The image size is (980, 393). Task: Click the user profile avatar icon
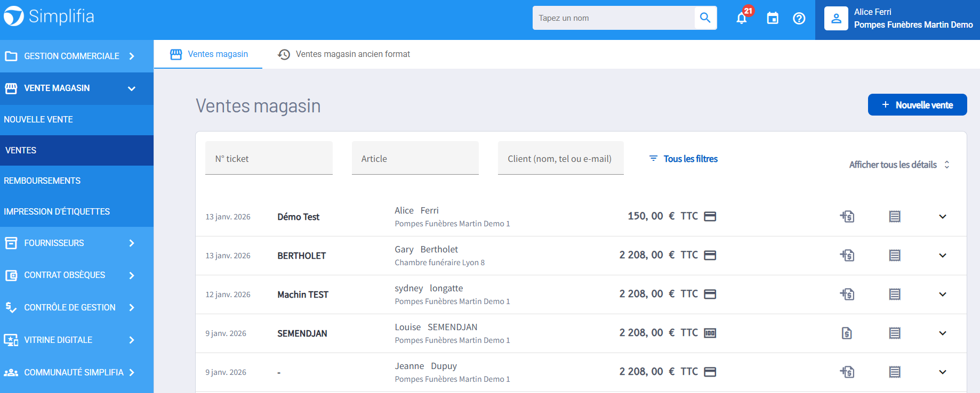[x=836, y=19]
